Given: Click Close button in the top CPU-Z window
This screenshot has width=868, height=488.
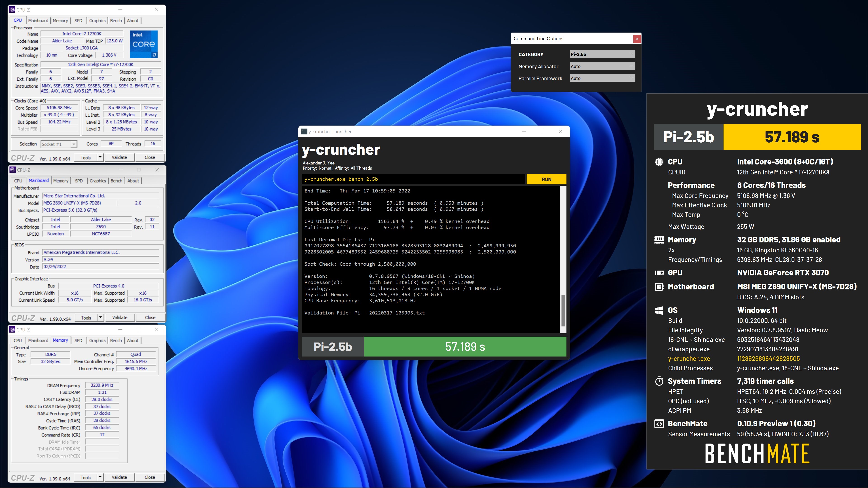Looking at the screenshot, I should 150,157.
